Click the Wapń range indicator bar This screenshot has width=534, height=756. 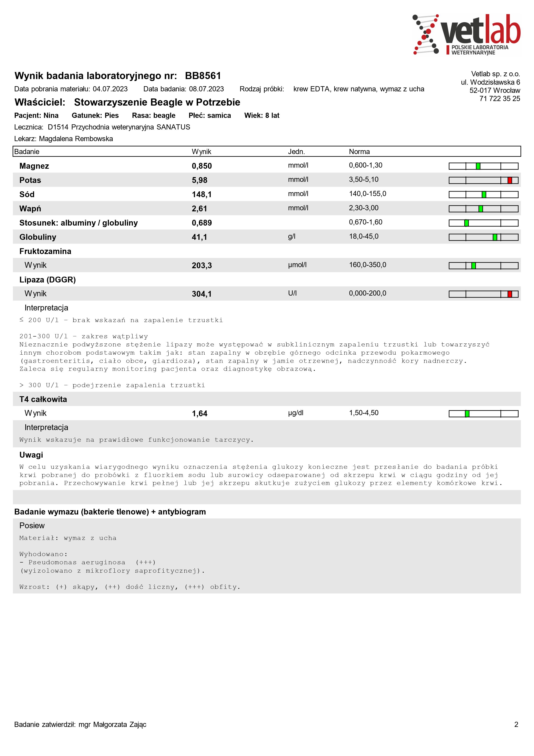click(483, 209)
